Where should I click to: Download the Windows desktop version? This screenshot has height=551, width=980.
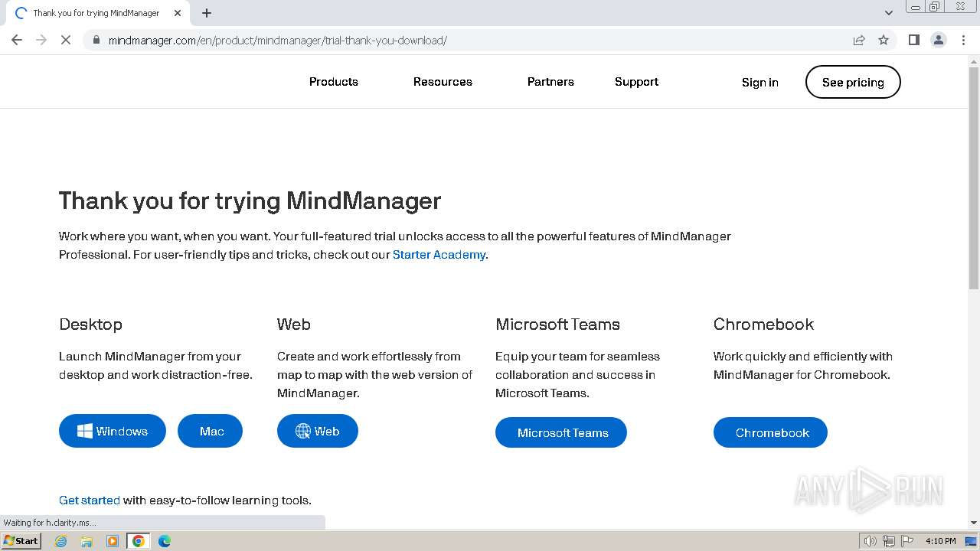(113, 432)
